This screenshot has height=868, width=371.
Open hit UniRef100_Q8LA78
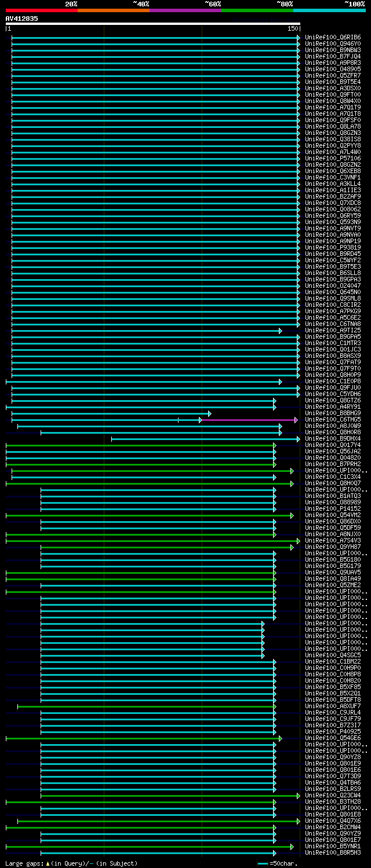click(333, 126)
